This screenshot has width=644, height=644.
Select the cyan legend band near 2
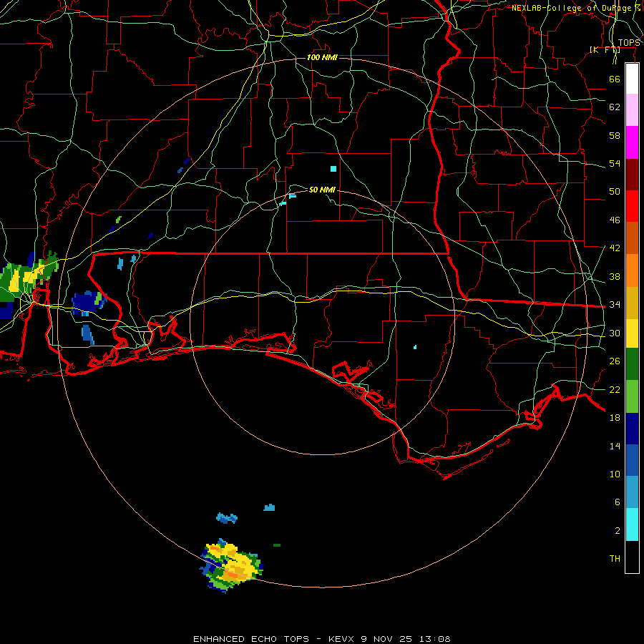tap(632, 525)
